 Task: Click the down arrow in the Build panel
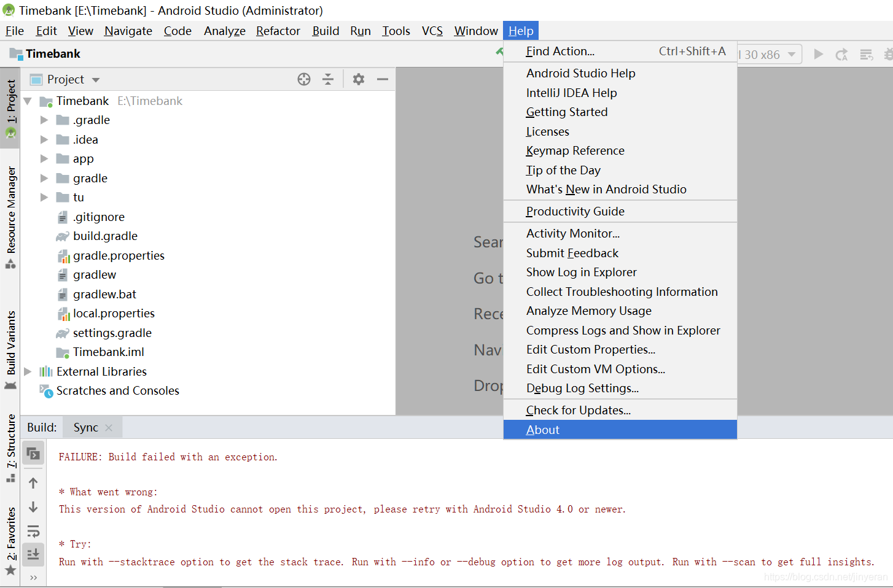point(33,507)
